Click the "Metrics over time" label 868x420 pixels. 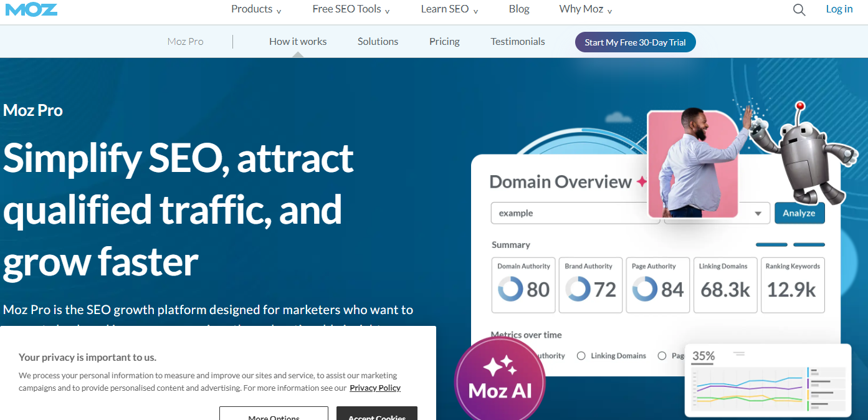click(527, 335)
